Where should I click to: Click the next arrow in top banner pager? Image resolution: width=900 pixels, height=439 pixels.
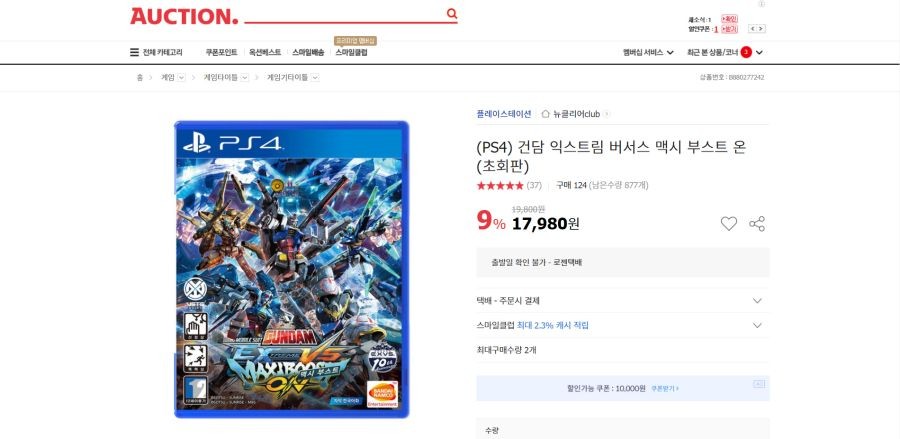tap(762, 29)
